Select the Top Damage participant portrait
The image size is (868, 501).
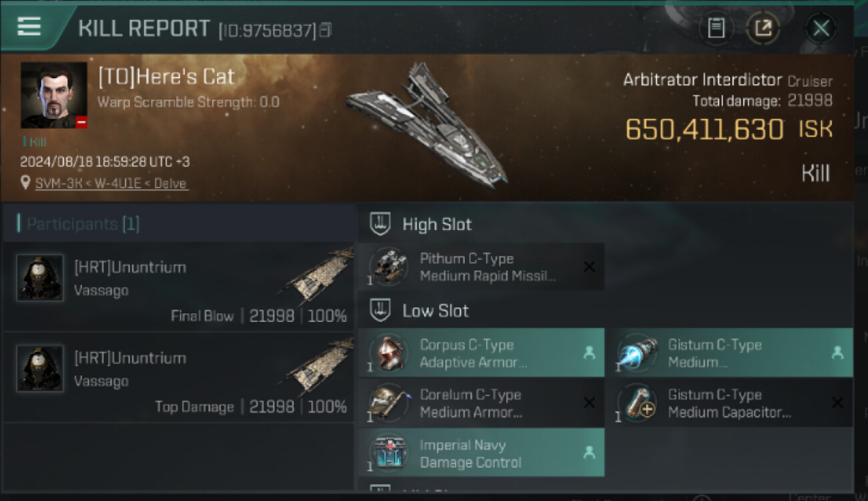(x=40, y=368)
